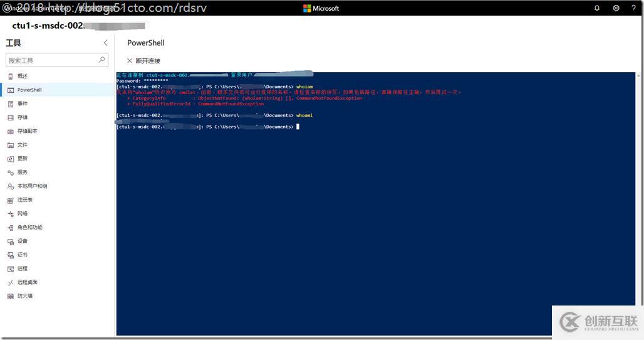Click the 断开连接 disconnect button
The height and width of the screenshot is (340, 644).
[x=143, y=61]
